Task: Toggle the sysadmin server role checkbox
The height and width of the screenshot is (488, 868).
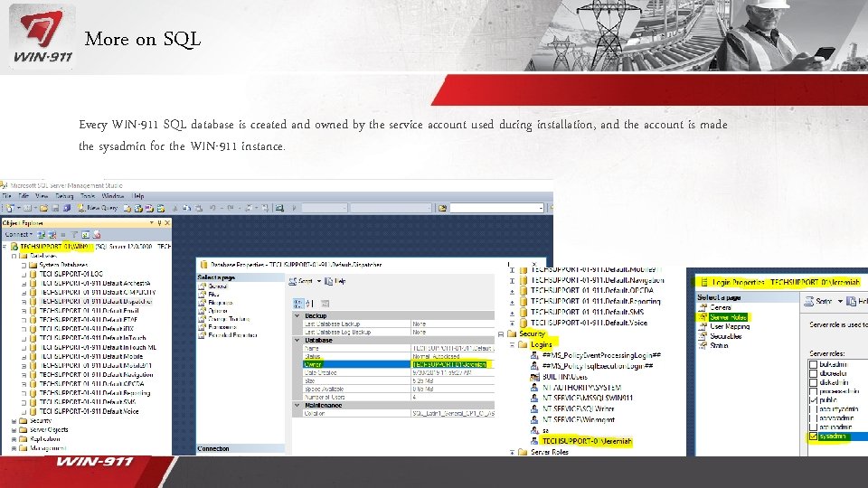Action: (813, 436)
